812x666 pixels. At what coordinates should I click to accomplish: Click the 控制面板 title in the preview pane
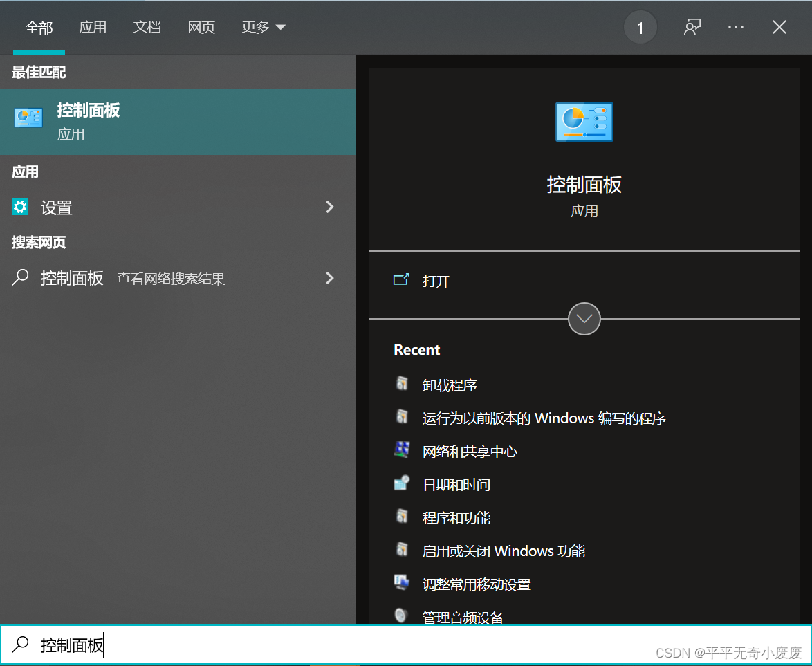point(584,185)
